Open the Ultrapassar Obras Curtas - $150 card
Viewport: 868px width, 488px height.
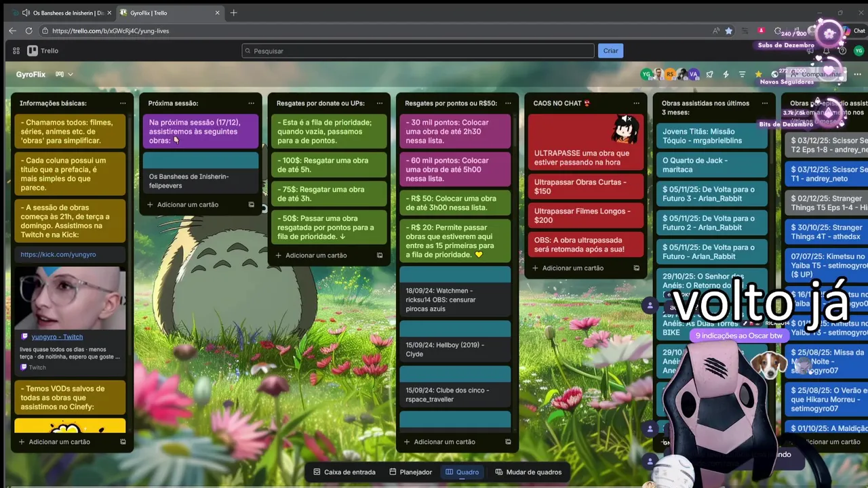pos(585,186)
